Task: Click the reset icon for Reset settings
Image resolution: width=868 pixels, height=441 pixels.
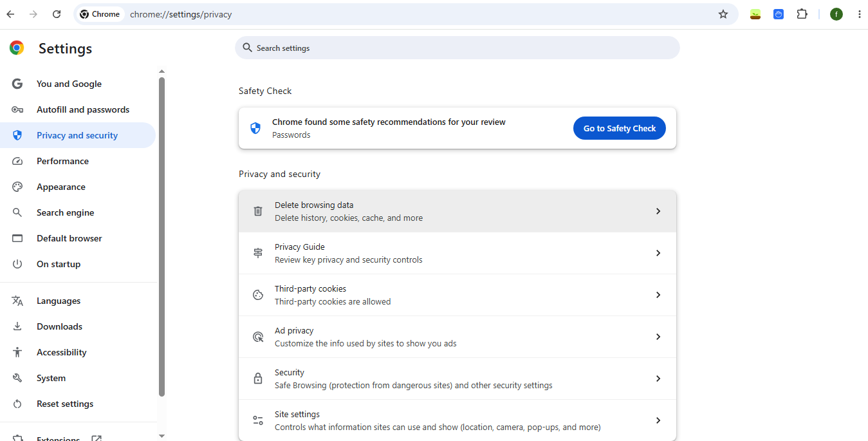Action: pos(17,404)
